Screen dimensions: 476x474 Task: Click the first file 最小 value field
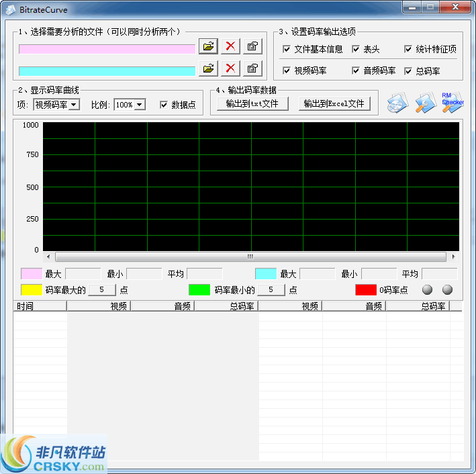(x=144, y=273)
